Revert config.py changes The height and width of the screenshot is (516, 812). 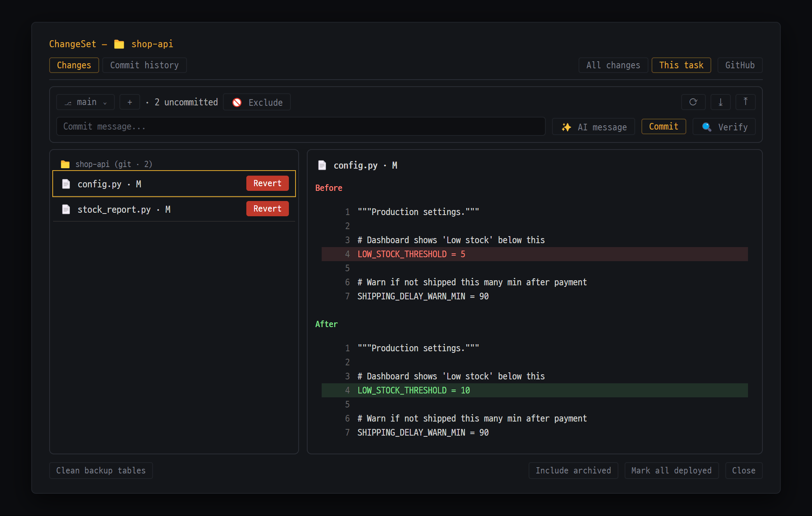tap(267, 183)
